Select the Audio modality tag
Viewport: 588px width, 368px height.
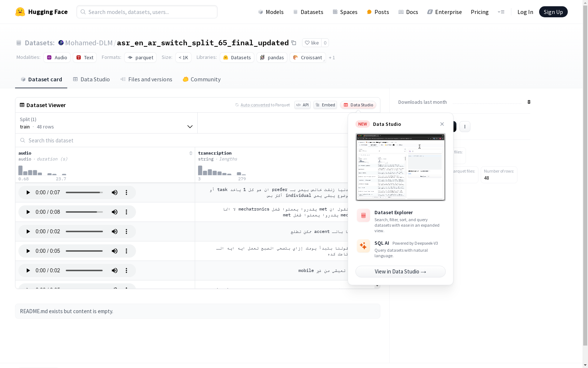click(57, 57)
